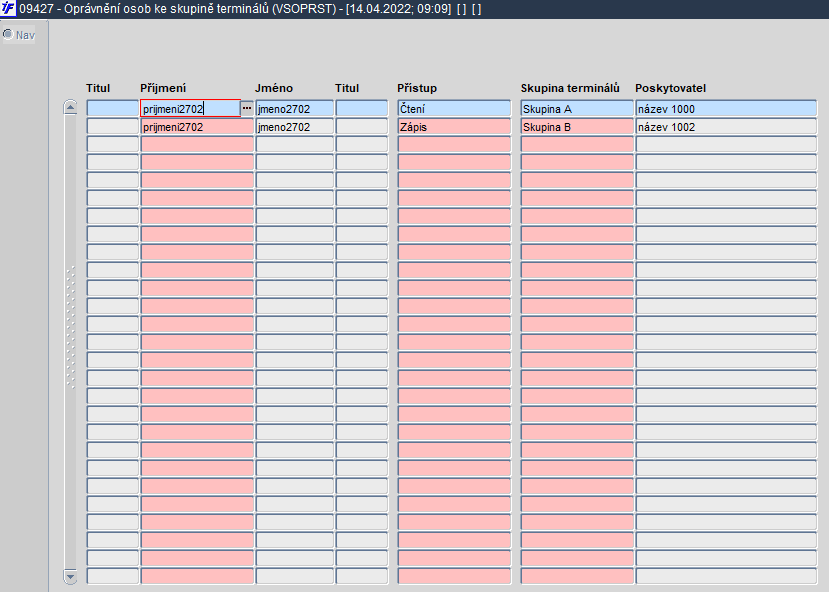Select Poskytovatel field název 1000
Viewport: 829px width, 592px height.
click(x=726, y=108)
